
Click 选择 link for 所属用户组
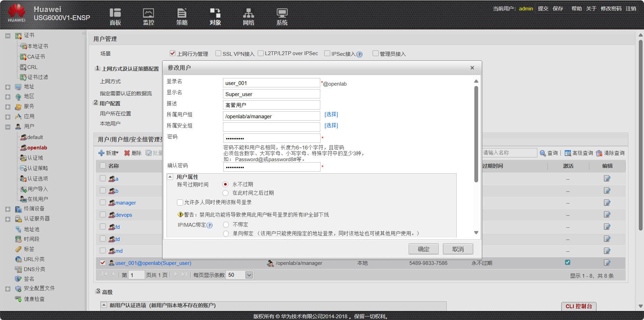331,114
